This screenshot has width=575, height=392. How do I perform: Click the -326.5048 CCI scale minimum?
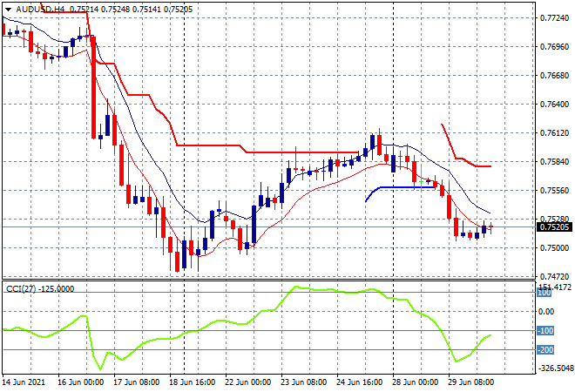pyautogui.click(x=555, y=368)
